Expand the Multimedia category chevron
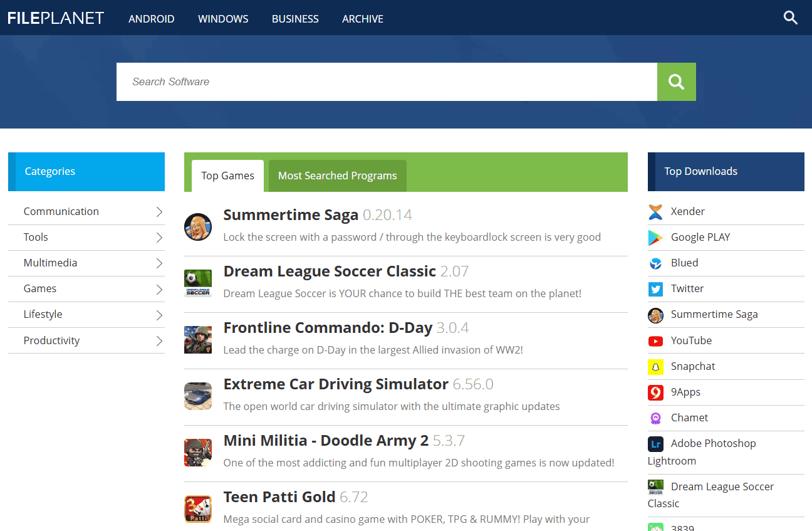 (159, 263)
